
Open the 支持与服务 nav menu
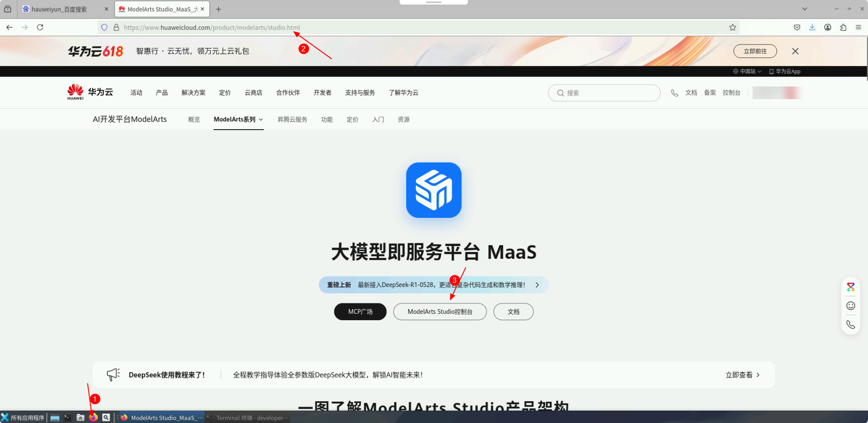(x=360, y=93)
